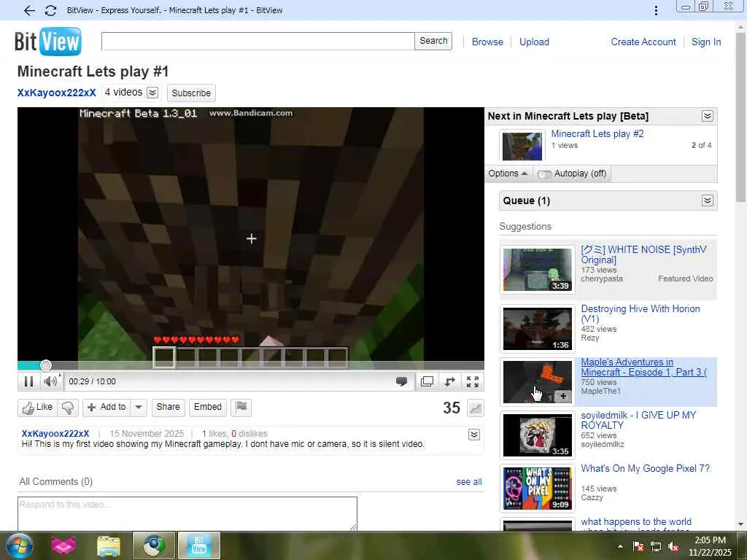The image size is (747, 560).
Task: Focus the search text field
Action: click(x=258, y=41)
